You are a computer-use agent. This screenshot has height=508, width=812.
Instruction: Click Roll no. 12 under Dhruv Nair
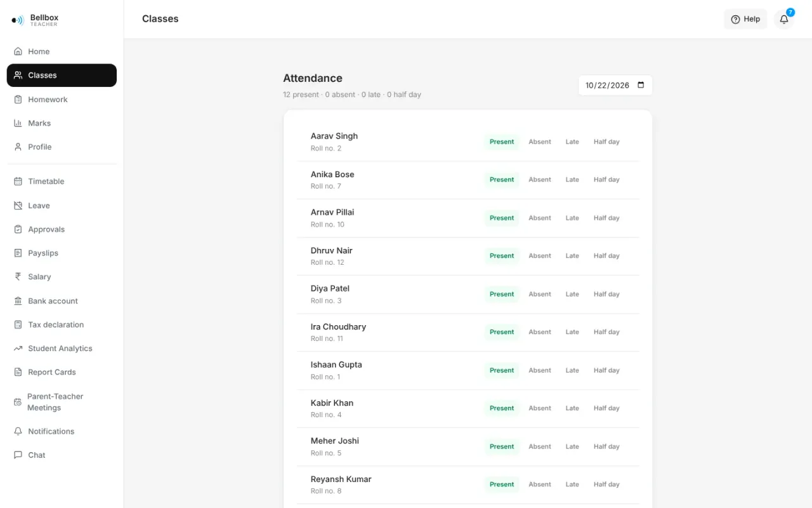(x=327, y=262)
